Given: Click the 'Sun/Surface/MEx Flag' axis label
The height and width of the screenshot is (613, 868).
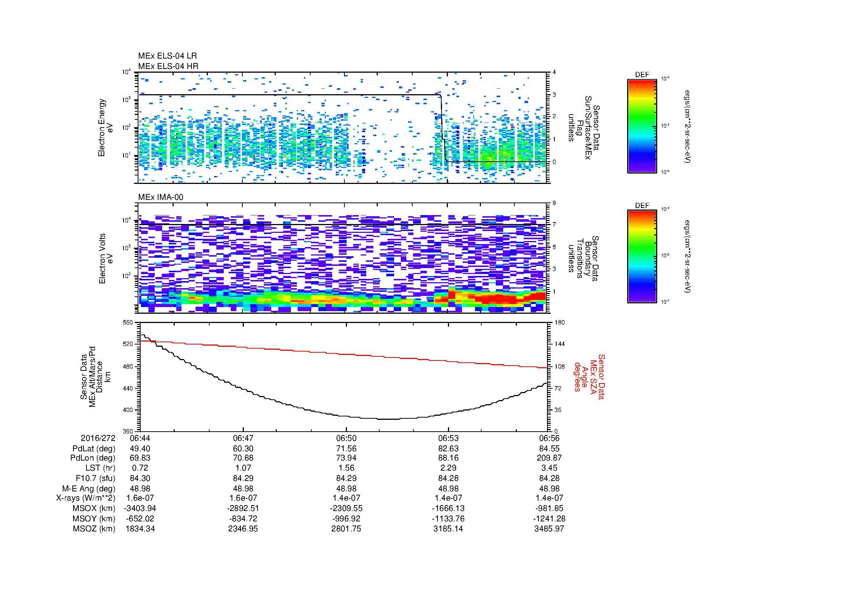Looking at the screenshot, I should point(584,128).
